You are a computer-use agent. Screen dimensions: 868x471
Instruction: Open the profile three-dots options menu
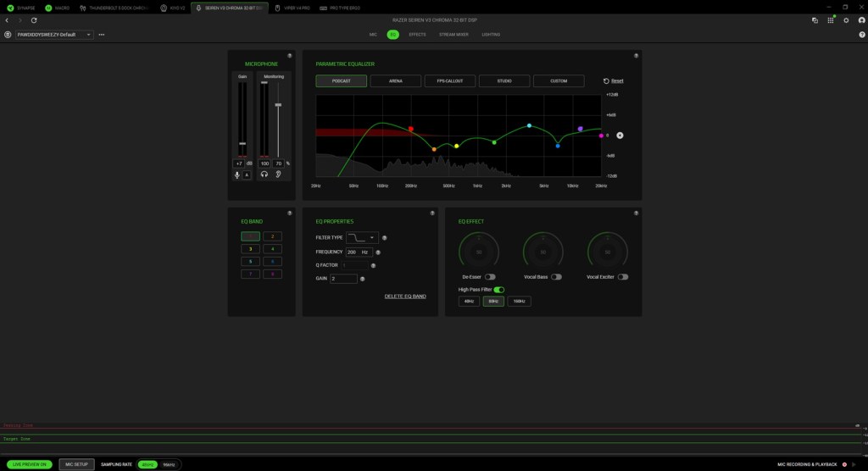click(x=102, y=35)
